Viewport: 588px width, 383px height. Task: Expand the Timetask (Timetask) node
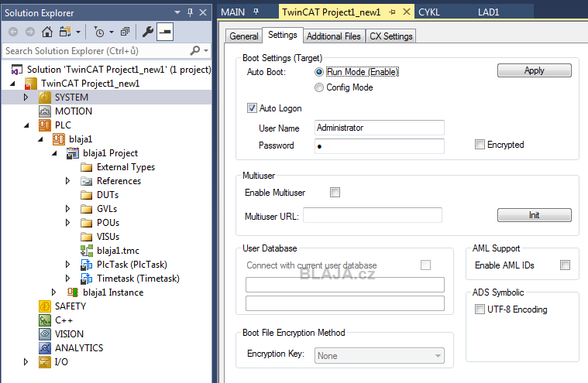(x=67, y=279)
